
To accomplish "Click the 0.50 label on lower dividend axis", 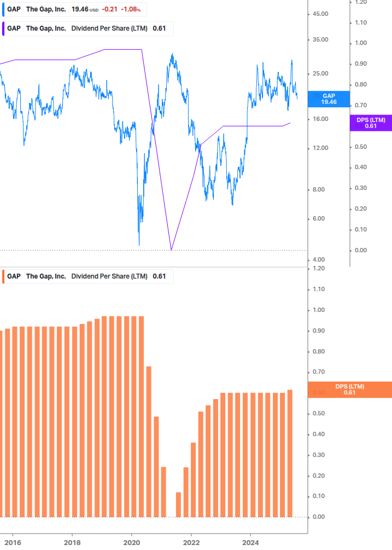I will point(319,414).
